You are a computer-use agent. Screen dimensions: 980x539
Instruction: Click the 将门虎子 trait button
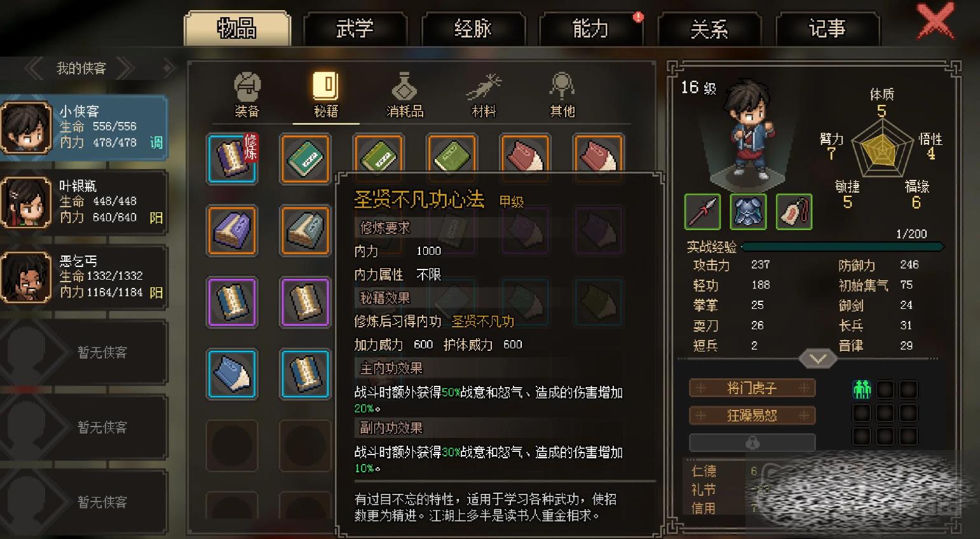752,388
